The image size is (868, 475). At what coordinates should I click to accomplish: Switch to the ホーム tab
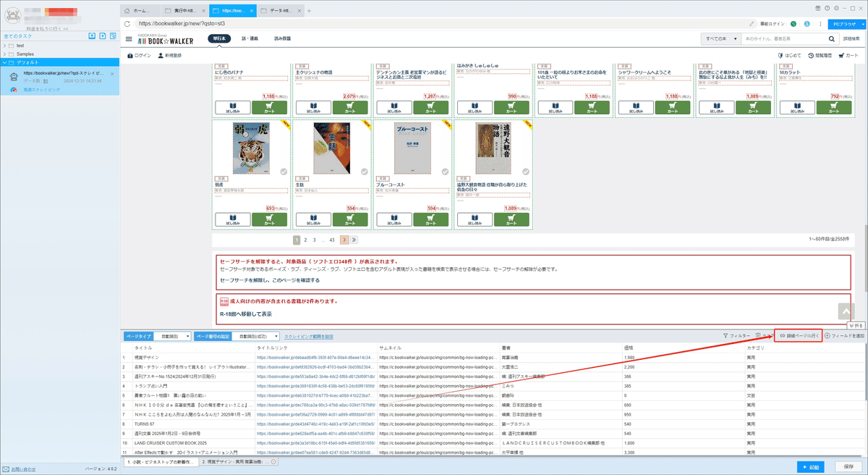[140, 11]
